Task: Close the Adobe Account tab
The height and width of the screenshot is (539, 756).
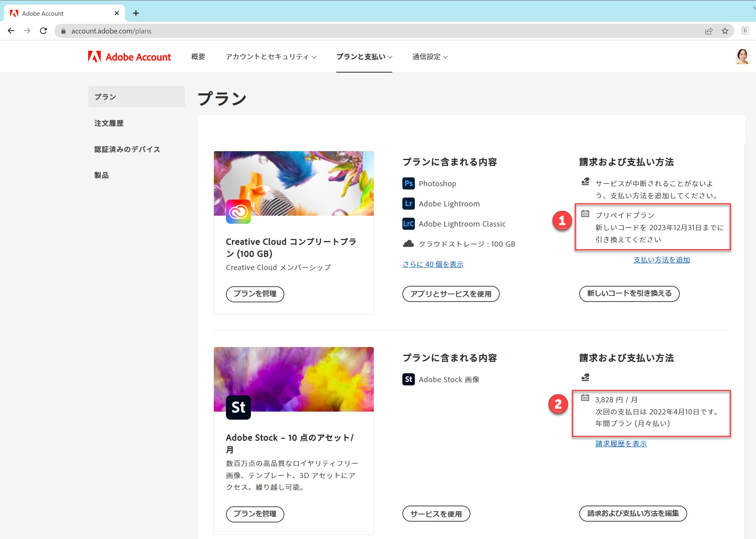Action: click(x=117, y=13)
